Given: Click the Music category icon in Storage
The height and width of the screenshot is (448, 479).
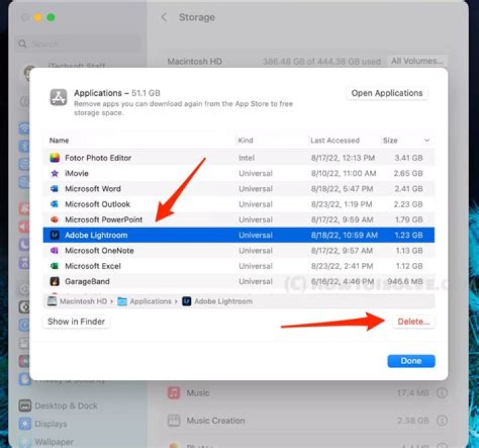Looking at the screenshot, I should click(174, 392).
